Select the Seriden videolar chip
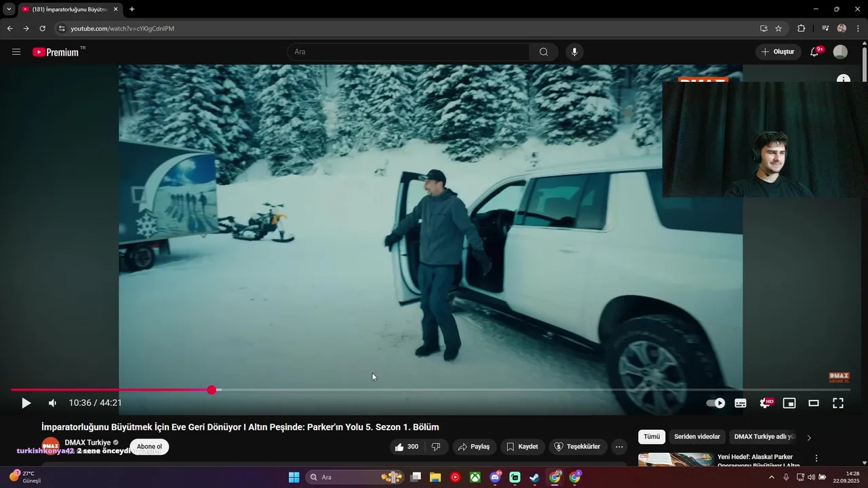The image size is (868, 488). click(x=697, y=437)
